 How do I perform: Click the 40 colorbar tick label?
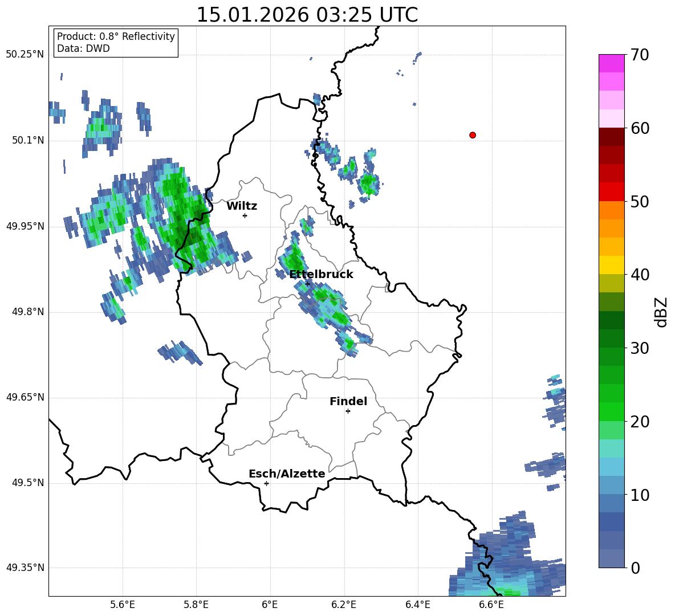639,275
